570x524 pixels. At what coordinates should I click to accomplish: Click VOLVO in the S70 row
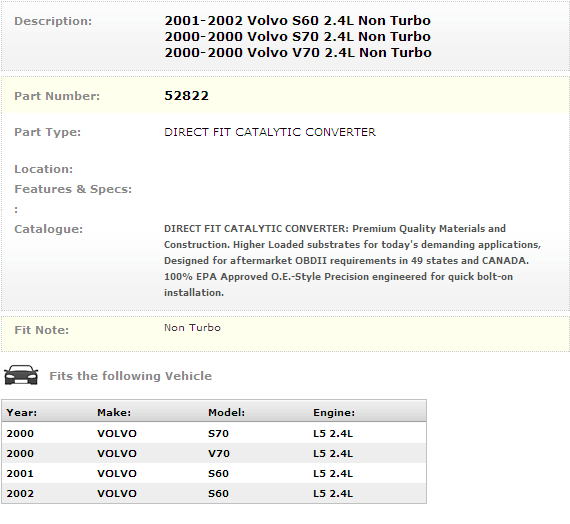pos(117,433)
